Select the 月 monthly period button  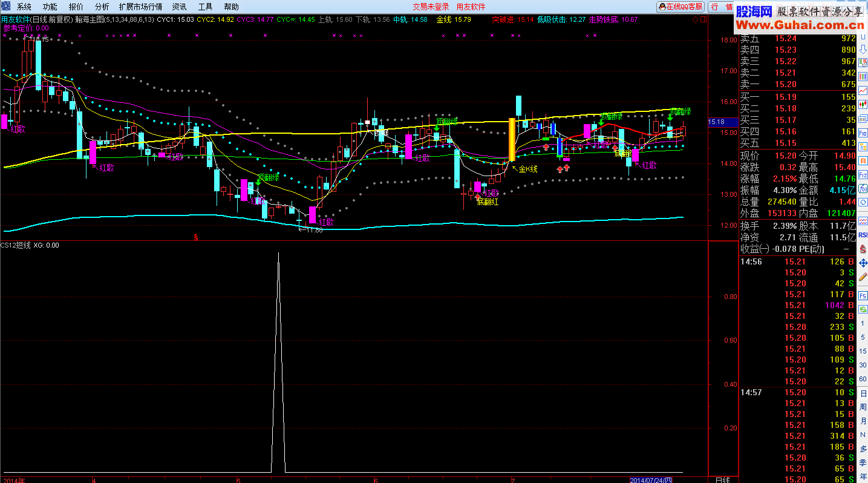pyautogui.click(x=863, y=421)
